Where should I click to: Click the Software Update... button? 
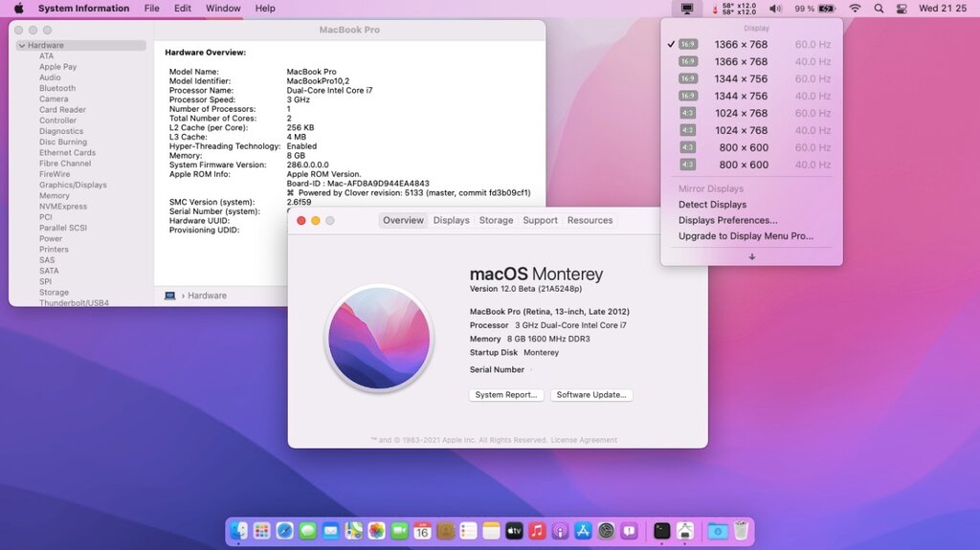pyautogui.click(x=591, y=395)
